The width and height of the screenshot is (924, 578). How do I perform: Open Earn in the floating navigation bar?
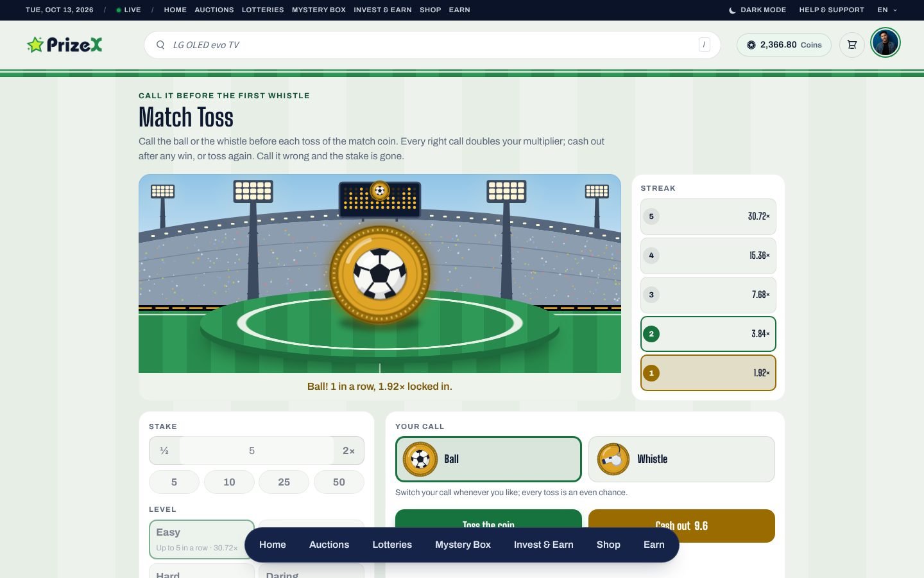click(x=654, y=545)
